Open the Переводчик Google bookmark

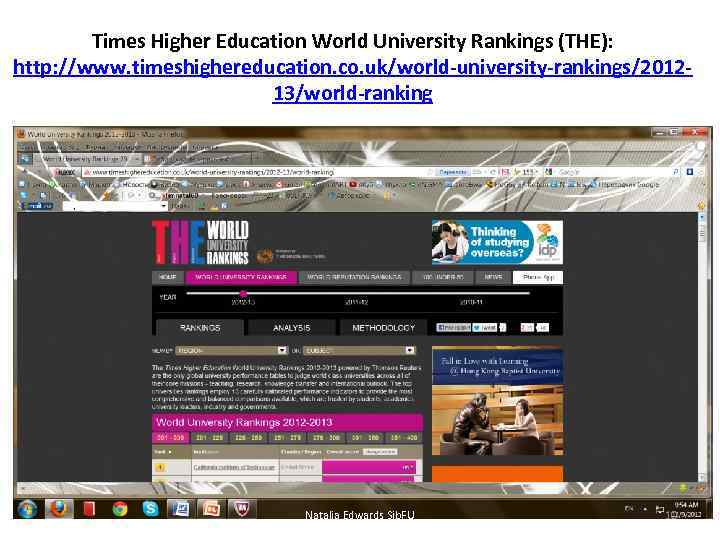pos(625,184)
